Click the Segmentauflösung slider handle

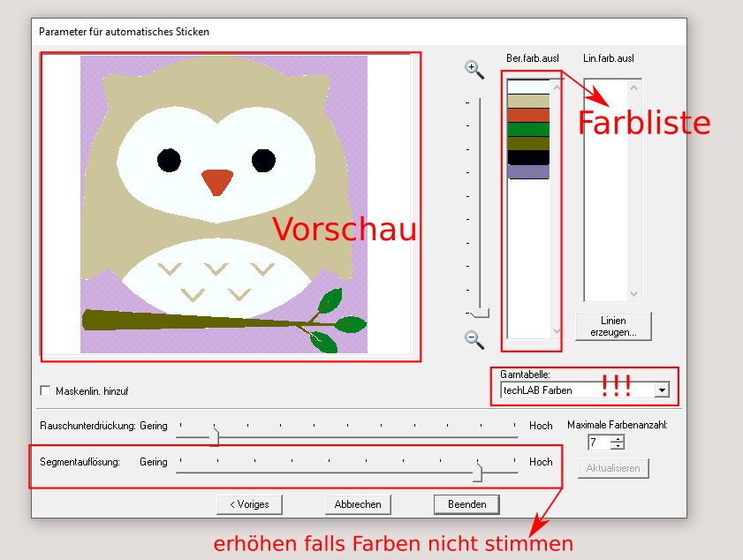click(477, 473)
